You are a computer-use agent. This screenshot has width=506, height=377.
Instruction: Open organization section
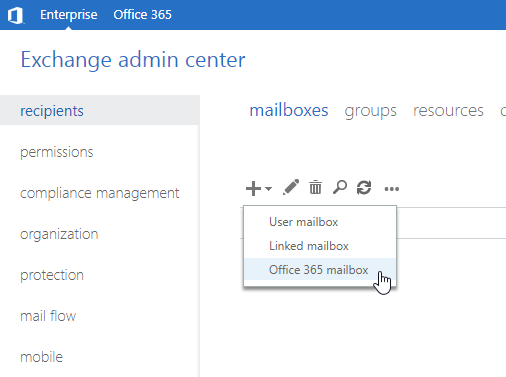tap(59, 234)
